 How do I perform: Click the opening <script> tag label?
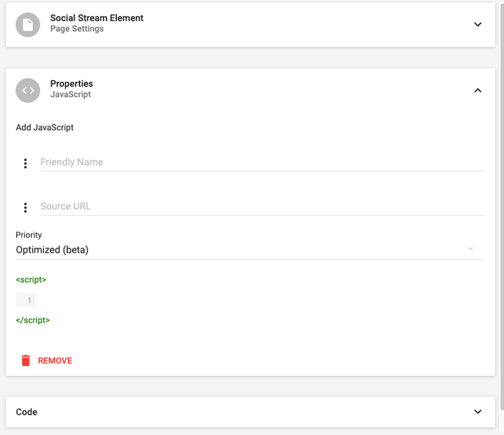pos(31,280)
